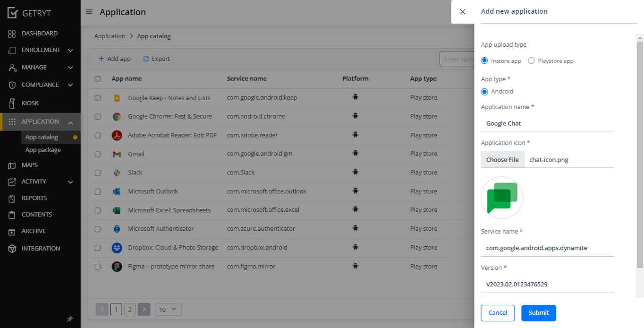Click the Cancel button

point(498,313)
